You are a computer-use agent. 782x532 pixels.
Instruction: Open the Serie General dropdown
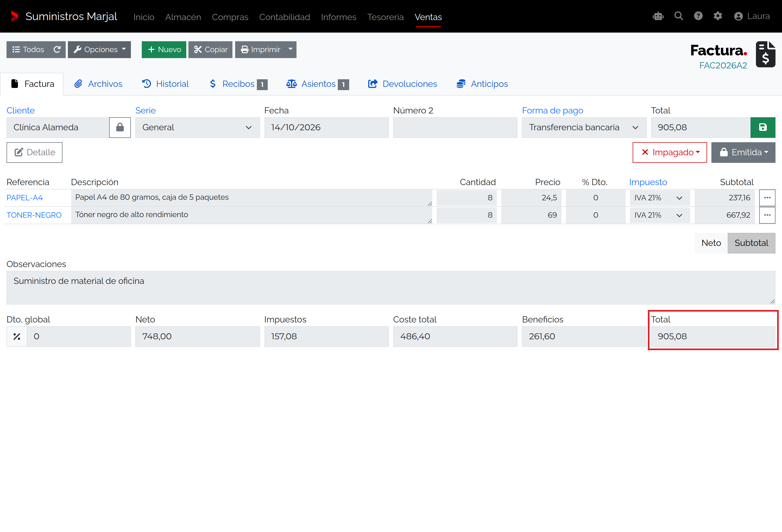click(197, 128)
